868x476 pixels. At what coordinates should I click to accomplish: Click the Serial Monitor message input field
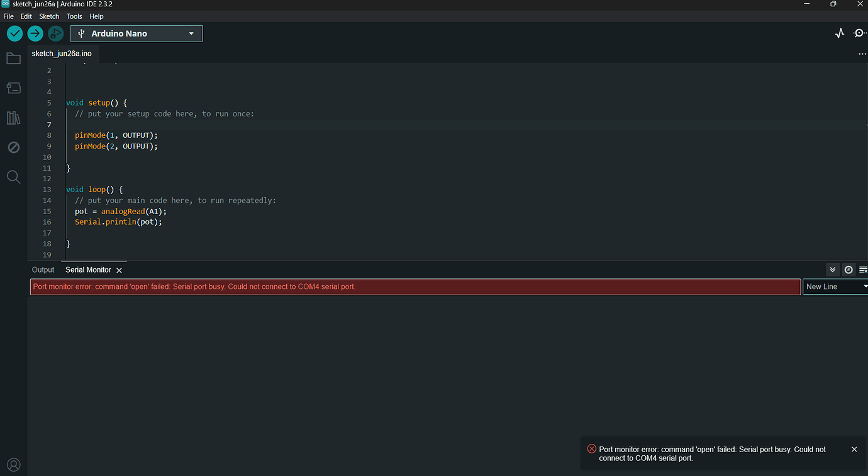[415, 286]
